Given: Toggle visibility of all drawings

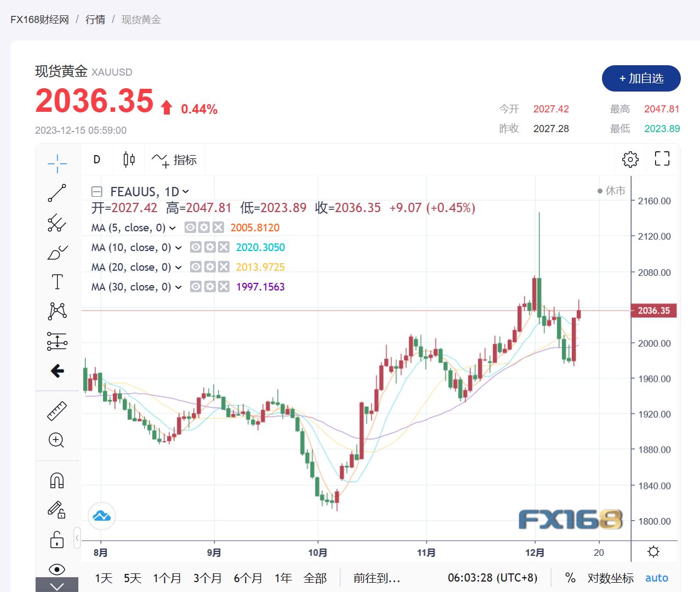Looking at the screenshot, I should [x=57, y=569].
